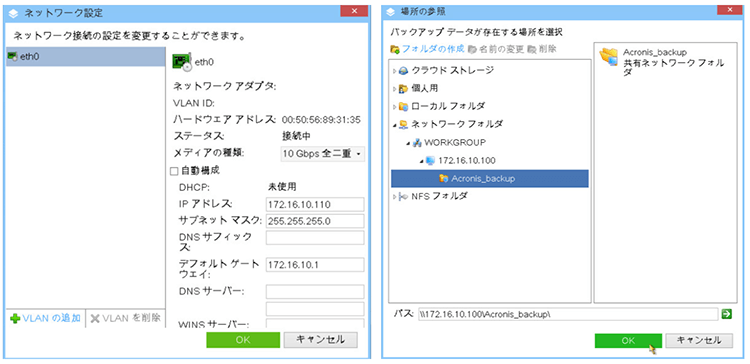Click hardware address 00:50:56:89:31:35
Screen dimensions: 750x364
coord(321,119)
